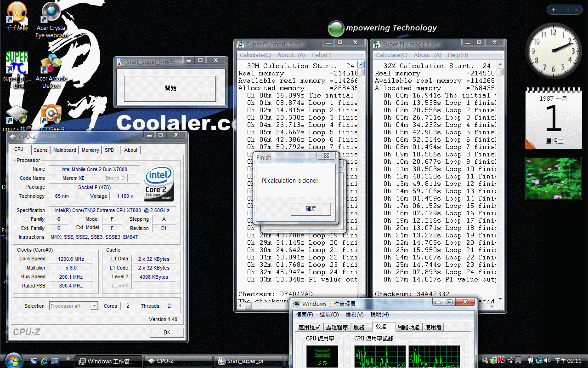Open Calculate(C) menu in right Super PI

(x=391, y=55)
